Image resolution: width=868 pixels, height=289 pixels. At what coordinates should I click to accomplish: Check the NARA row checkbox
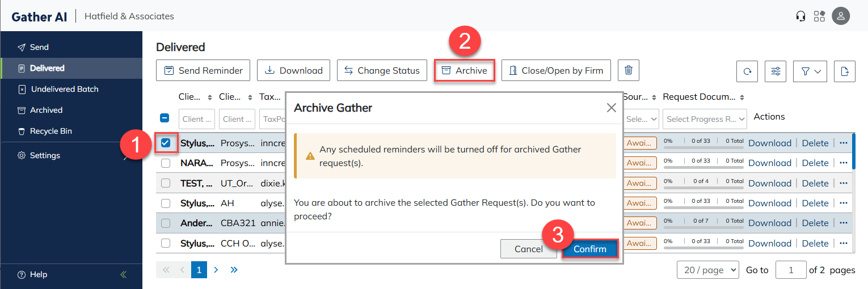click(x=166, y=163)
